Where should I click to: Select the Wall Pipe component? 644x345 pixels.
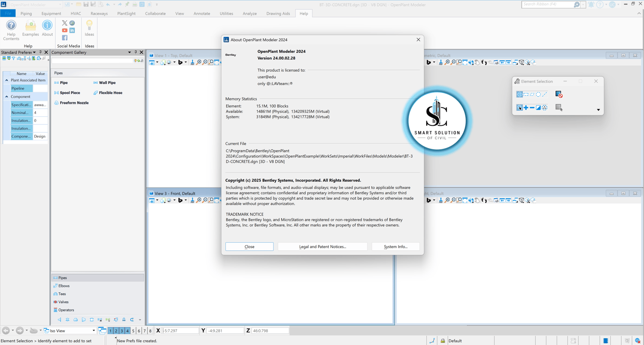tap(104, 82)
